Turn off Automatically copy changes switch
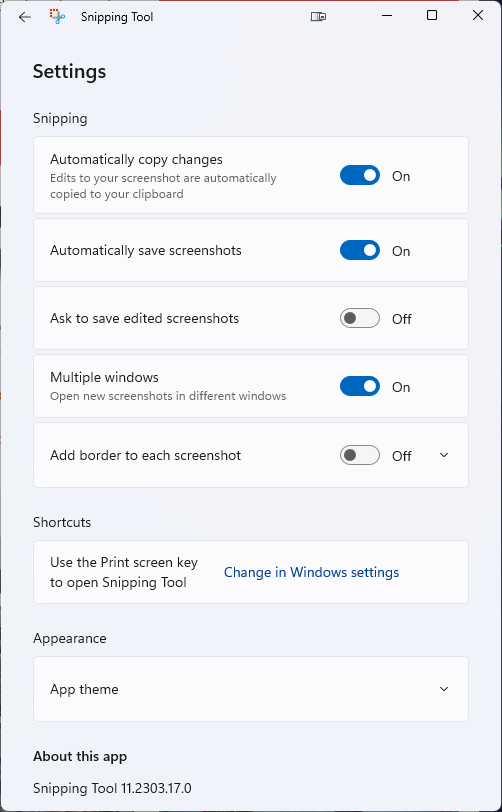The height and width of the screenshot is (812, 502). [x=360, y=176]
